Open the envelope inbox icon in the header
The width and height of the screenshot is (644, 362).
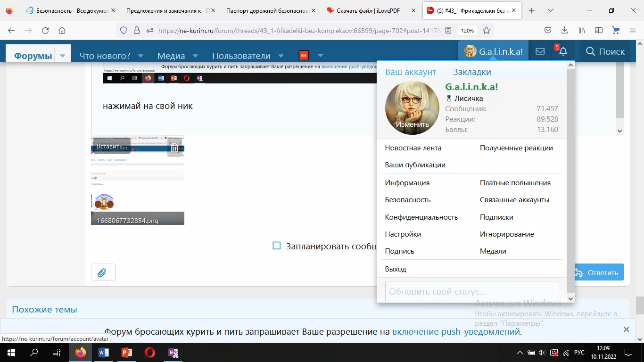coord(539,51)
